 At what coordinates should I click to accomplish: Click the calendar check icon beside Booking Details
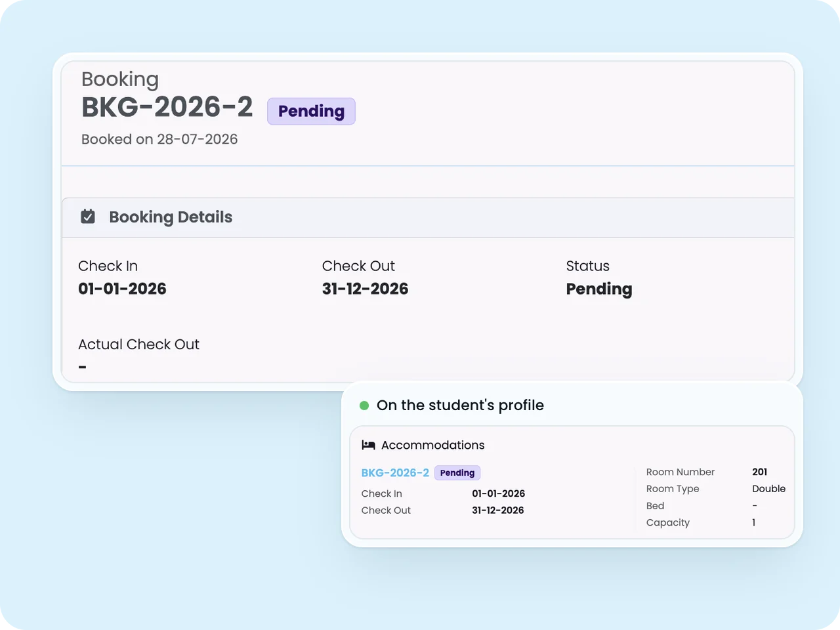point(88,217)
